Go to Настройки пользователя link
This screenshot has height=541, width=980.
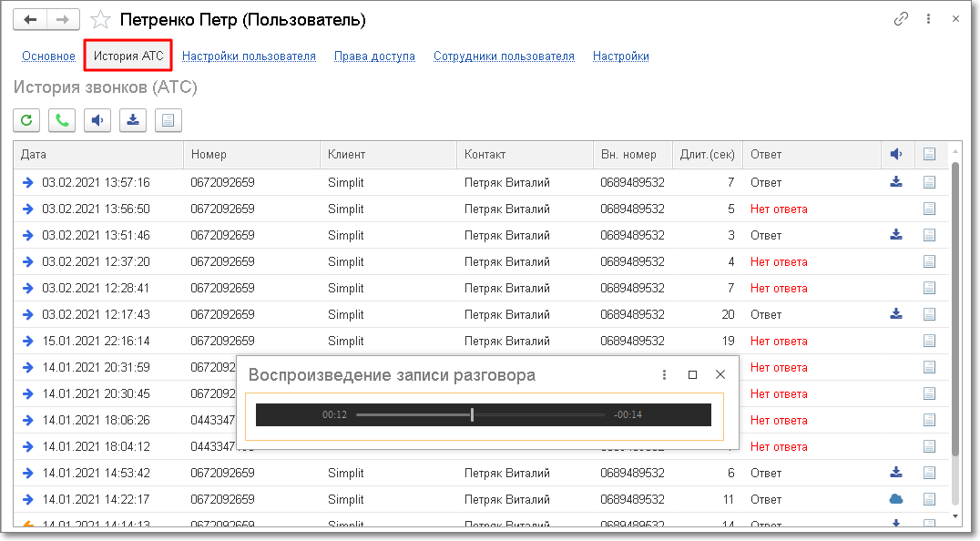click(249, 56)
